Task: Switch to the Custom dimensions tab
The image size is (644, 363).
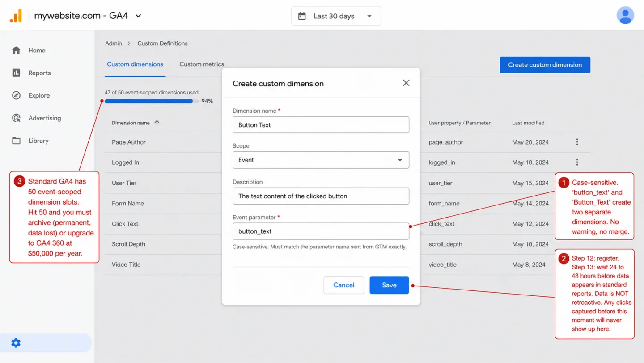Action: click(x=135, y=64)
